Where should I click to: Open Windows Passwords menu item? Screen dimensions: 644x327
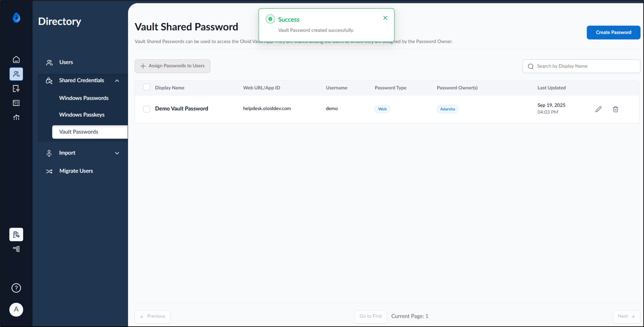point(84,98)
